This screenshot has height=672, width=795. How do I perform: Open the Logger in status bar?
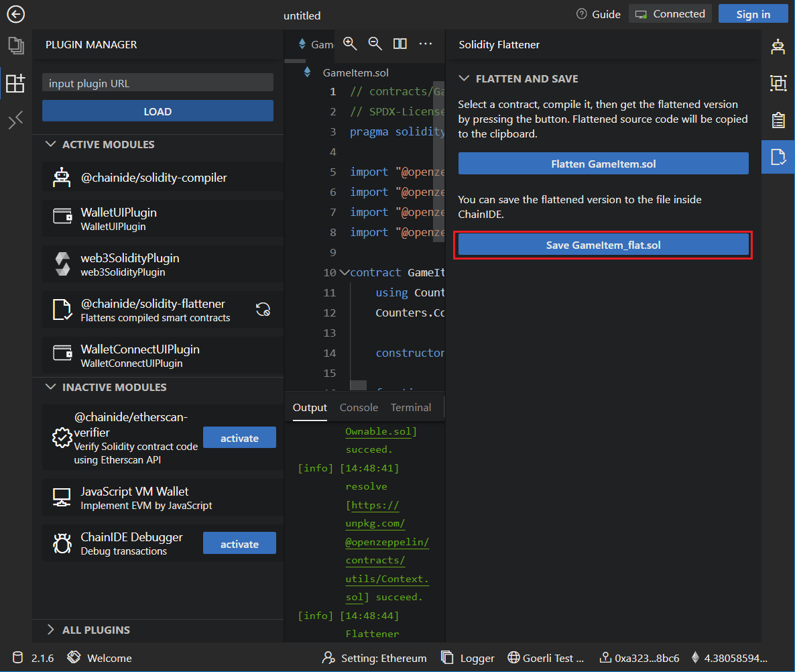pyautogui.click(x=468, y=659)
